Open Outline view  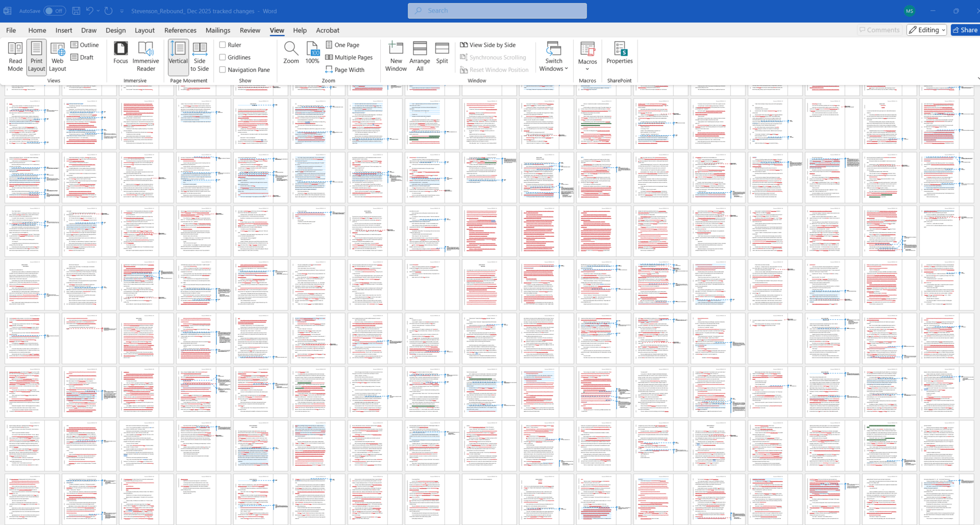point(85,45)
